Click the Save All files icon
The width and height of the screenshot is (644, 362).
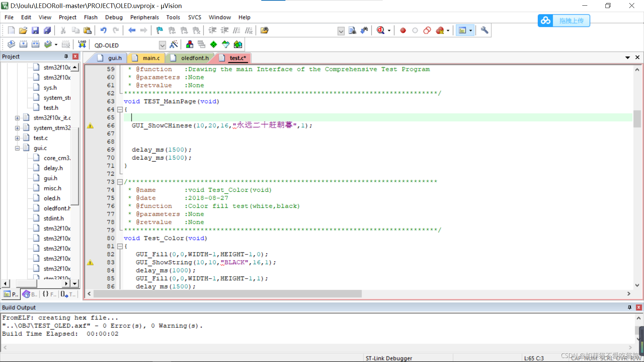click(x=47, y=31)
